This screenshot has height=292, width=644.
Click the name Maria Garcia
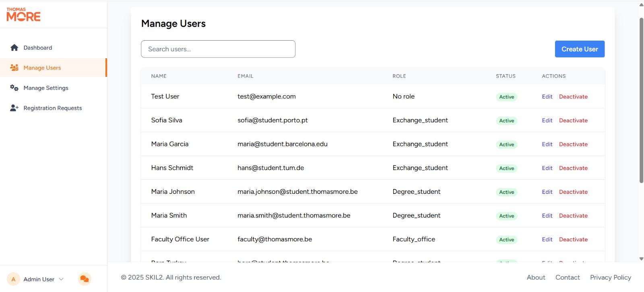169,144
